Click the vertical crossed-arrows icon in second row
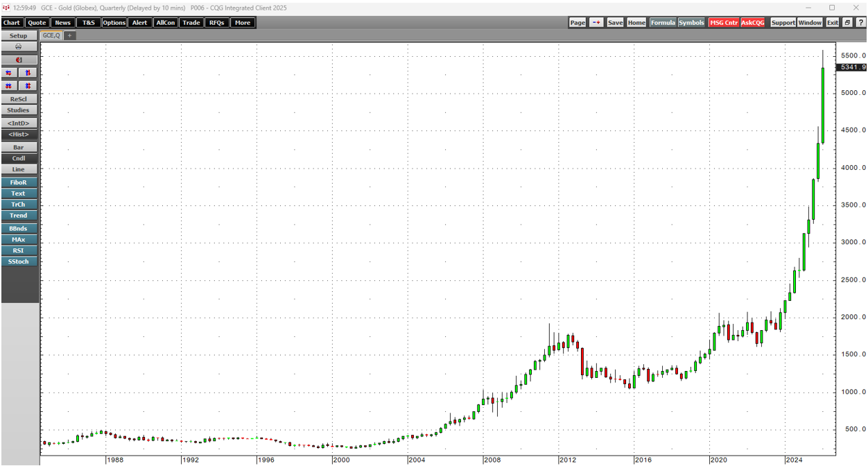Screen dimensions: 868x466 [x=28, y=86]
